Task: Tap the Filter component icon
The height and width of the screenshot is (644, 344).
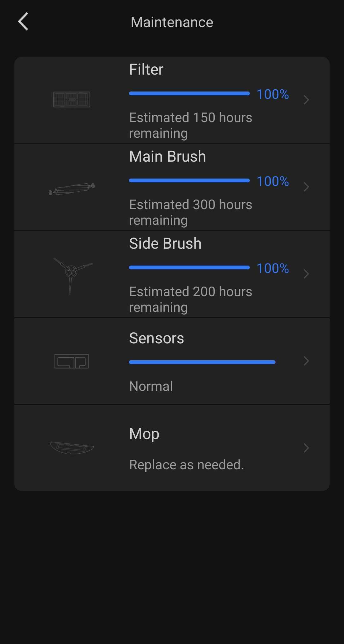Action: (x=72, y=100)
